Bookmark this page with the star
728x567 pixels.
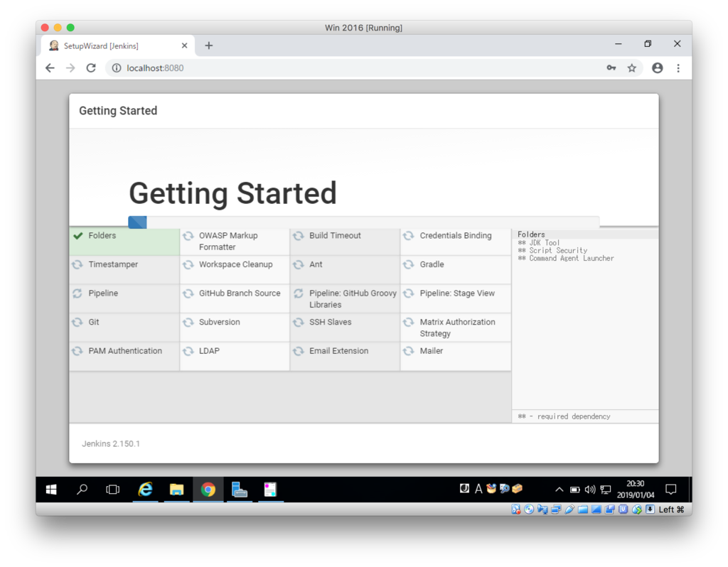coord(632,68)
